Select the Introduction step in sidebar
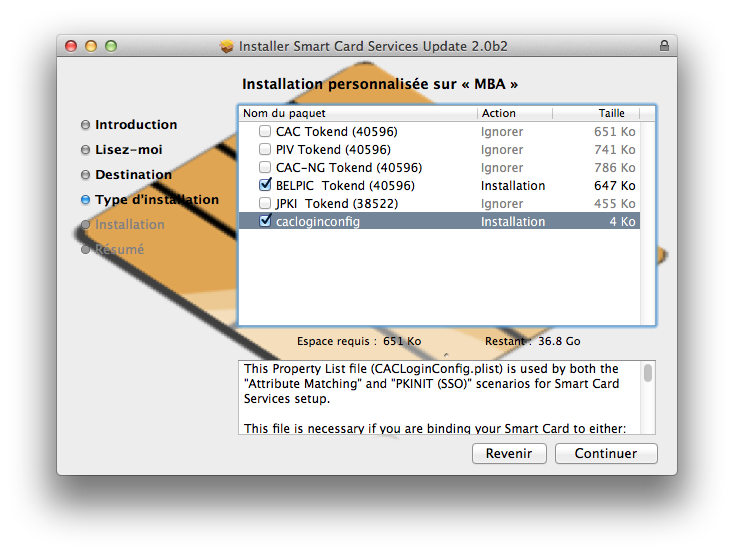 click(x=135, y=125)
